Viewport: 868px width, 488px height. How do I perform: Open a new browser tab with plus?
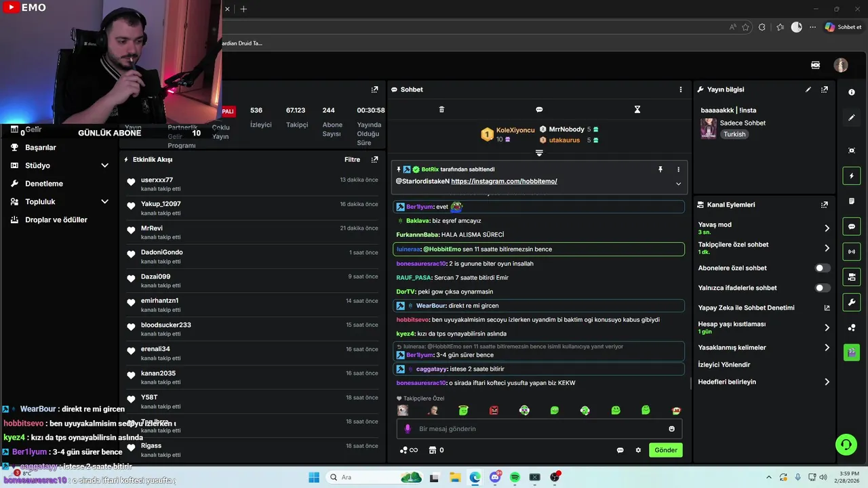coord(243,9)
